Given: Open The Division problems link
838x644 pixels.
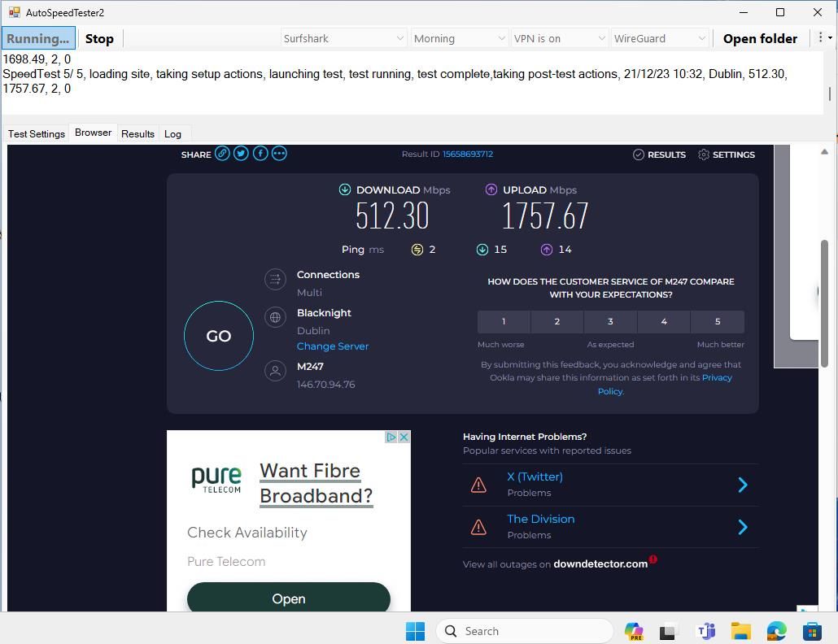Looking at the screenshot, I should (x=541, y=519).
